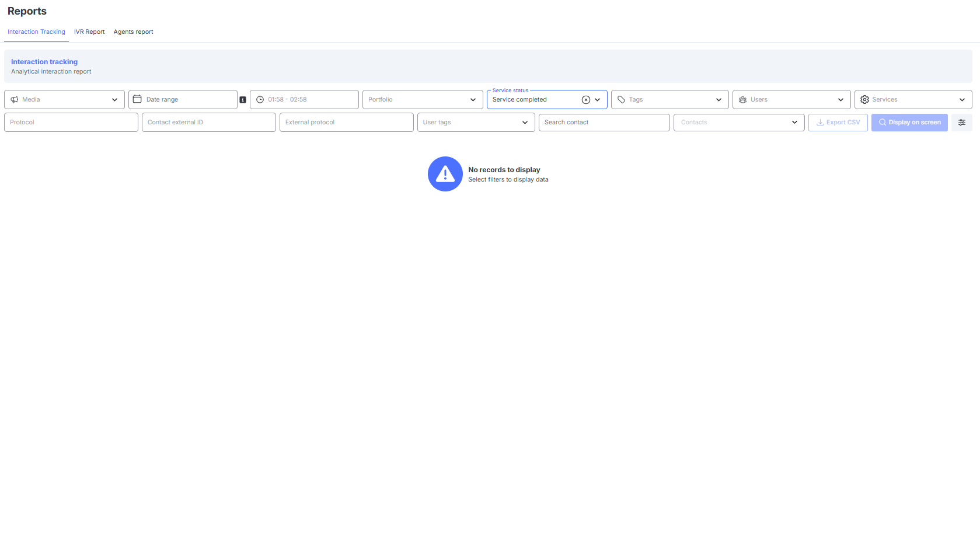Image resolution: width=980 pixels, height=544 pixels.
Task: Click the people icon in Users filter
Action: click(743, 100)
